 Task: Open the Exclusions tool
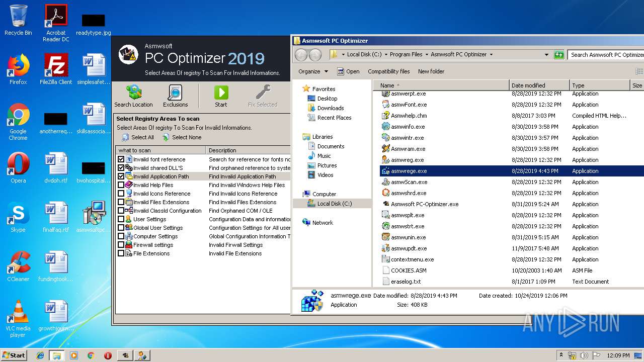175,96
